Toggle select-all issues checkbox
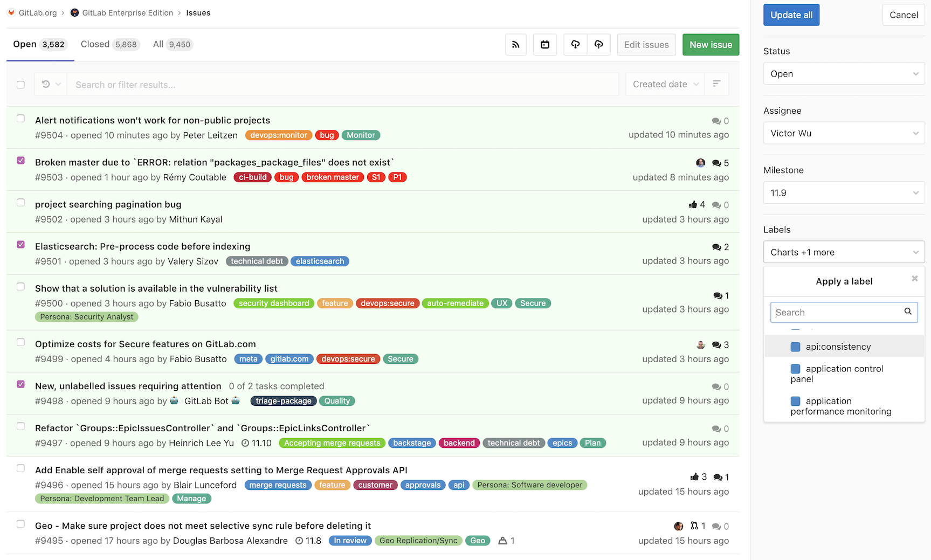 click(x=20, y=85)
